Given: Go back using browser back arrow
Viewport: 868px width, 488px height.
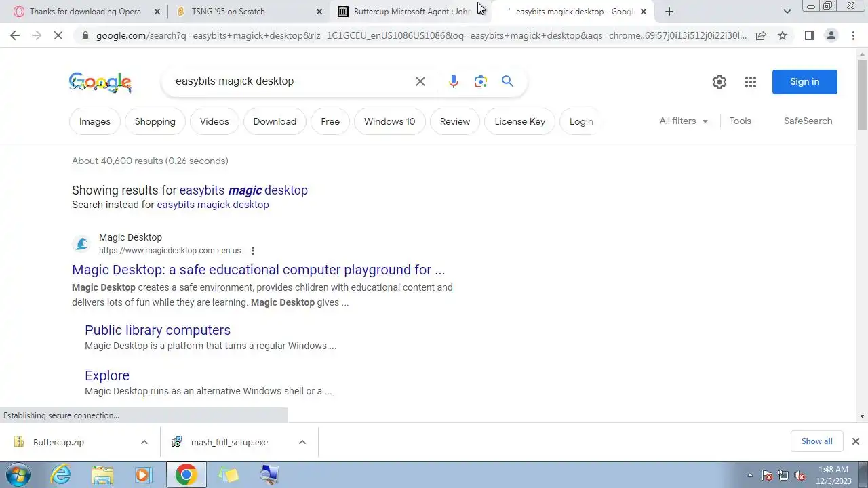Looking at the screenshot, I should 15,35.
